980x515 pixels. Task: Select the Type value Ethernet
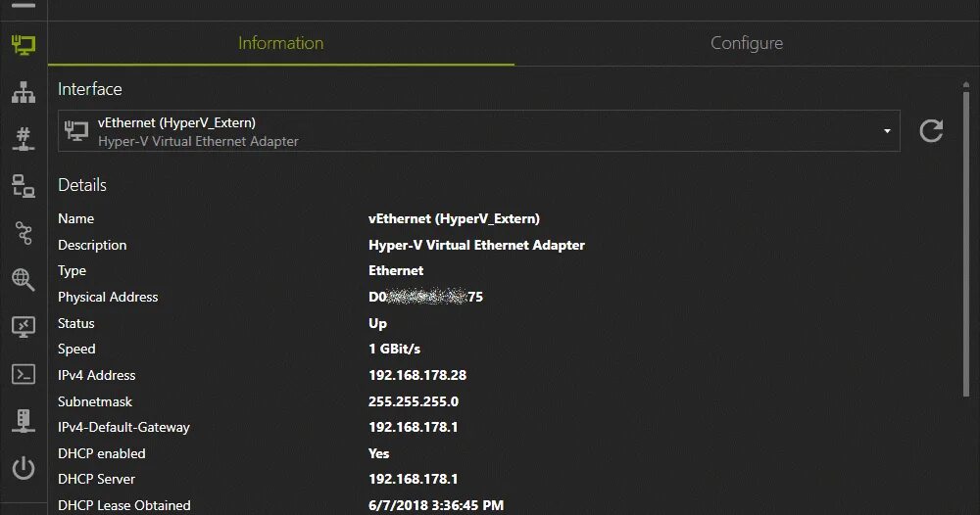pos(396,270)
